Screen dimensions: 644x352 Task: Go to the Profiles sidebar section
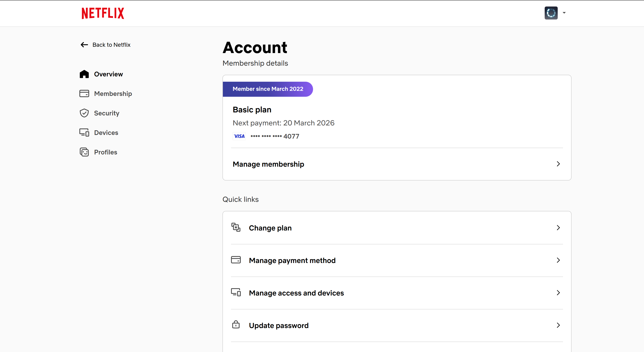[105, 152]
